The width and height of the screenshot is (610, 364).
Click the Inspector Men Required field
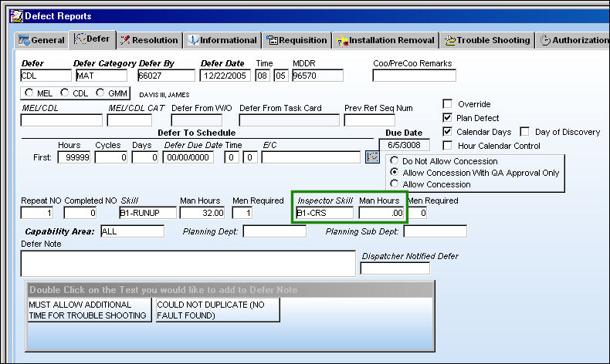pyautogui.click(x=419, y=213)
